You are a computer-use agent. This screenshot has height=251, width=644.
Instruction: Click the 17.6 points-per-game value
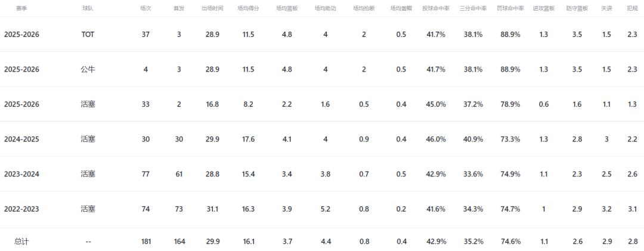pyautogui.click(x=249, y=139)
